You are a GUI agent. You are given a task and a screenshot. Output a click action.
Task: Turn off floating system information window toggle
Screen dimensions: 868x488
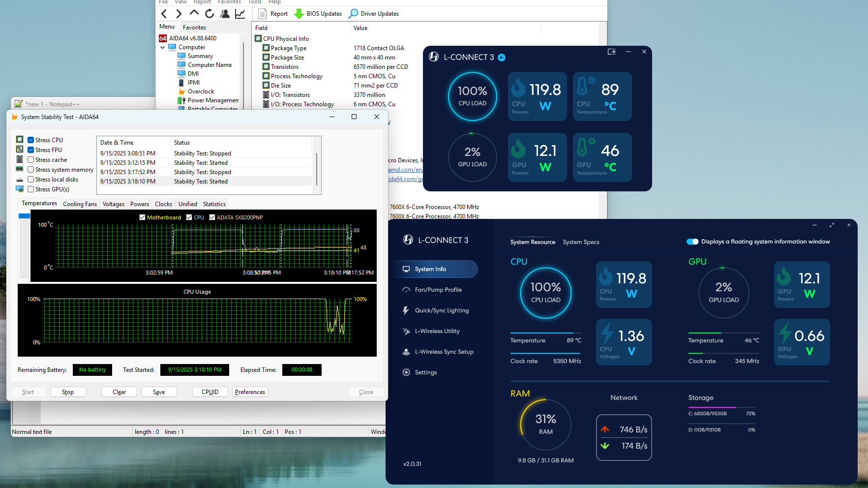[x=692, y=242]
